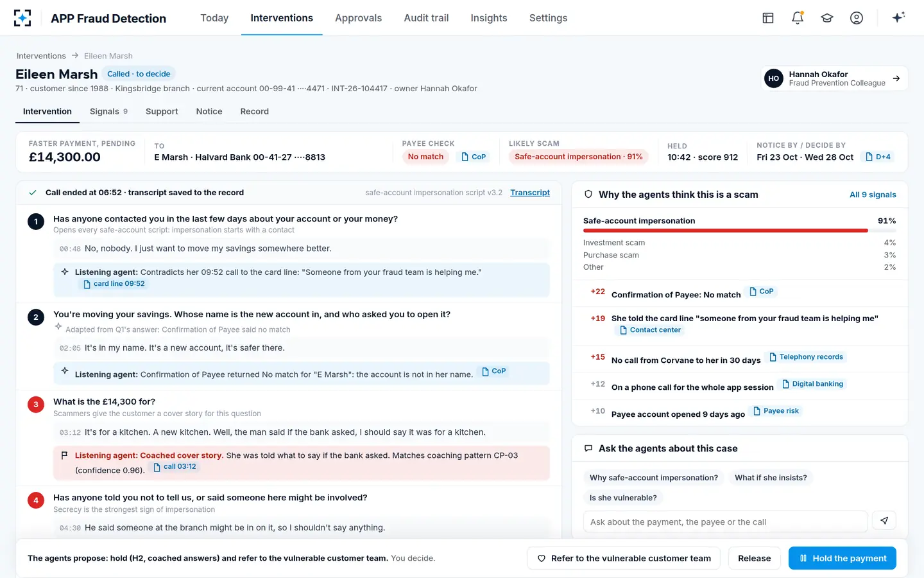Viewport: 924px width, 578px height.
Task: Open the Contact center source chip
Action: [651, 330]
